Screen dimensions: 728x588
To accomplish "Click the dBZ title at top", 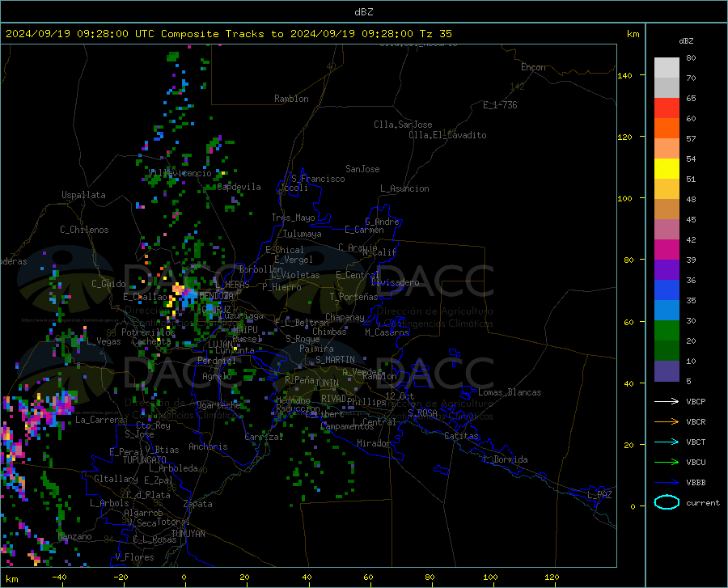I will pyautogui.click(x=363, y=12).
